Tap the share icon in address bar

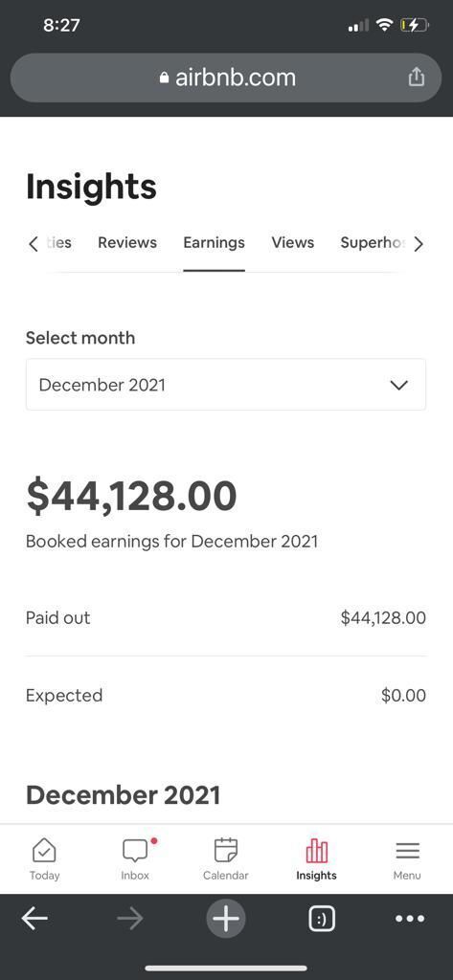(x=416, y=77)
